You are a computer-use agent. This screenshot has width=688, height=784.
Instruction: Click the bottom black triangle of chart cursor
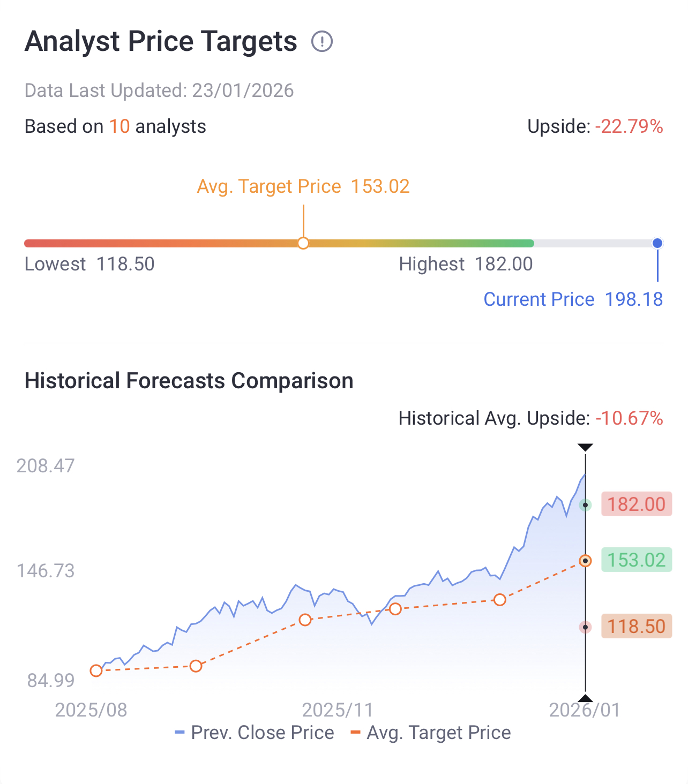[x=585, y=698]
